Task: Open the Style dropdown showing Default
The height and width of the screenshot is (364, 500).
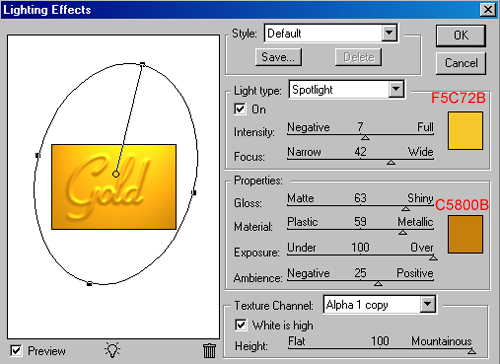Action: (389, 33)
